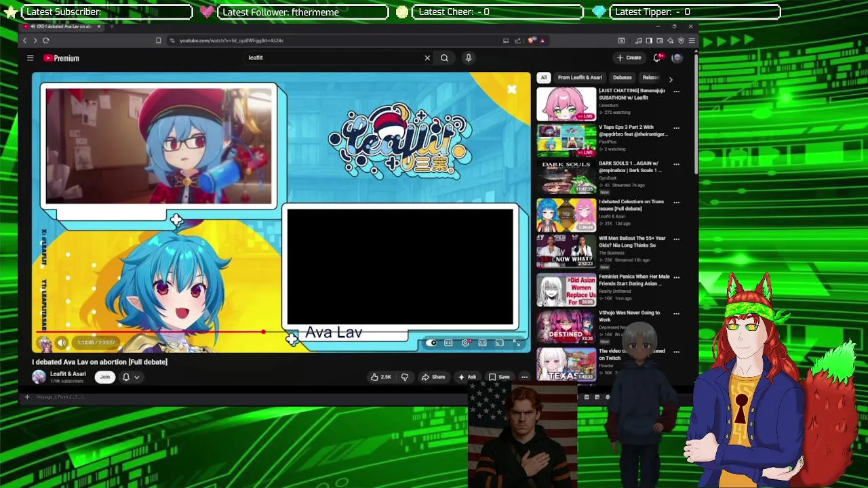Like the video (2.5K)

point(380,377)
